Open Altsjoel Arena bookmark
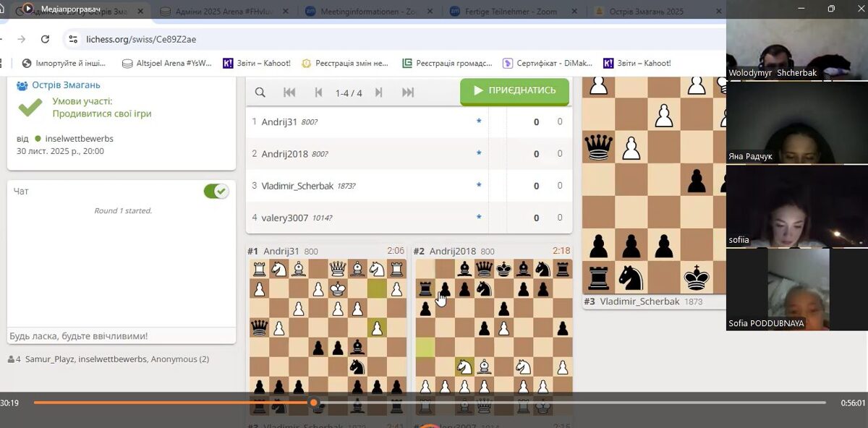This screenshot has width=868, height=428. click(x=167, y=63)
